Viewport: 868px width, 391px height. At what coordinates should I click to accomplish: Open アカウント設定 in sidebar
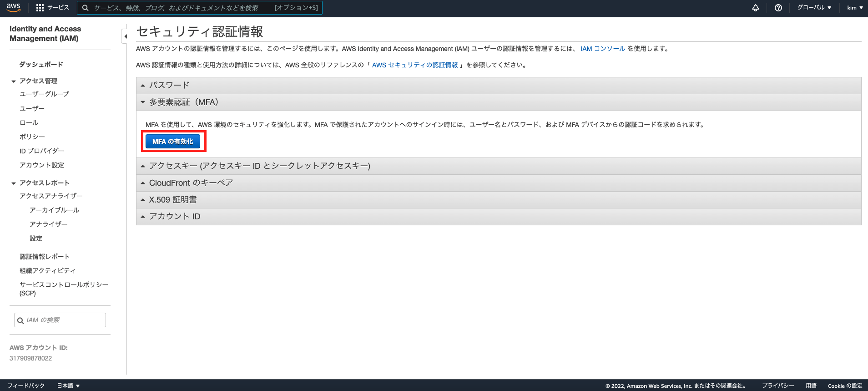[x=41, y=165]
